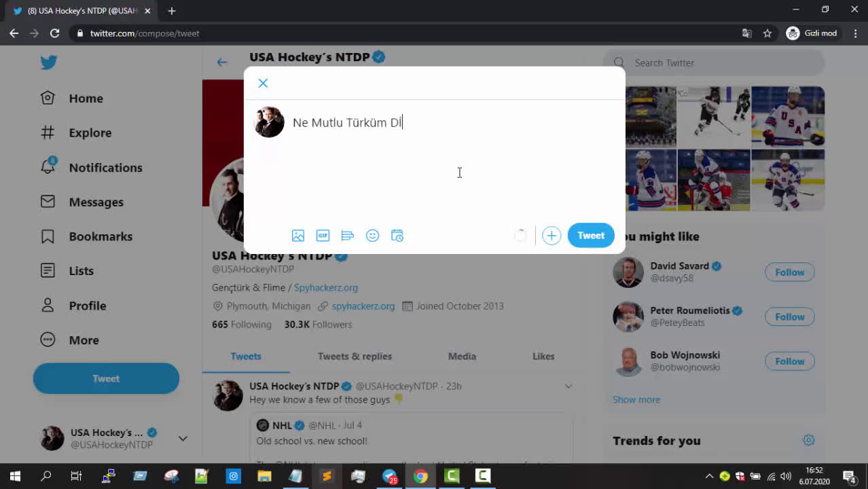The width and height of the screenshot is (868, 489).
Task: Switch to the Media tab
Action: [462, 356]
